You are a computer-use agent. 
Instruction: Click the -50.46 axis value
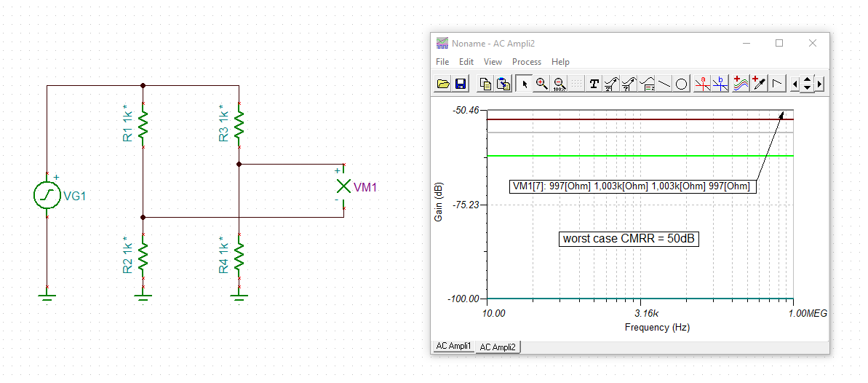[466, 110]
